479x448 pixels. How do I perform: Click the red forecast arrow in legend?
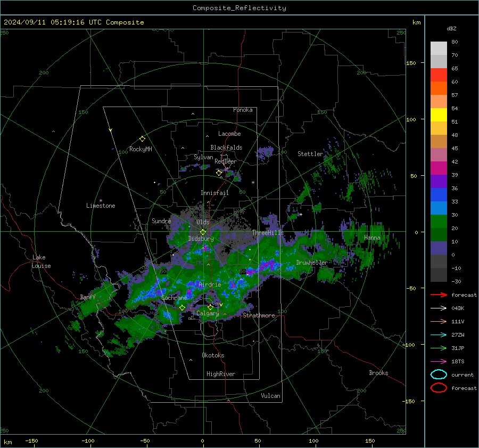click(x=439, y=295)
